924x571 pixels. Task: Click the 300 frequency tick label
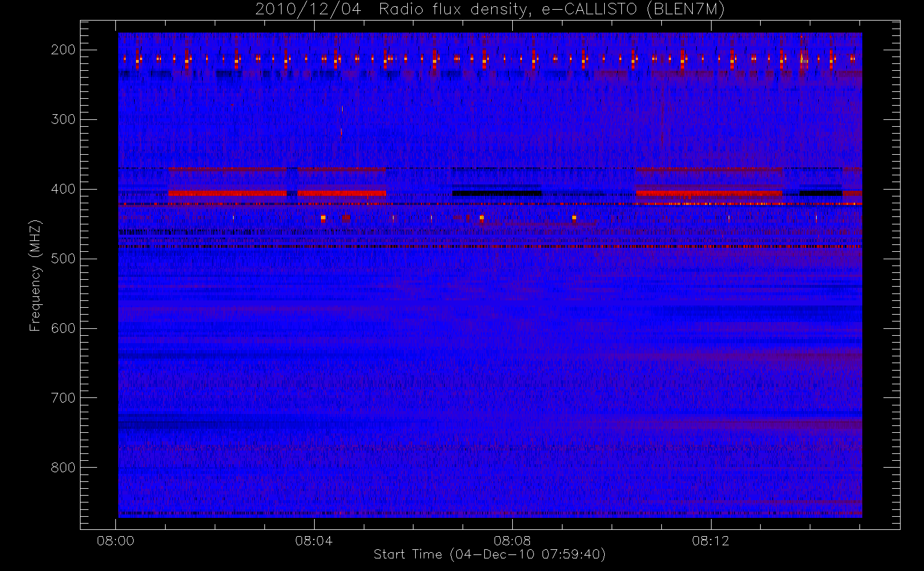click(63, 119)
